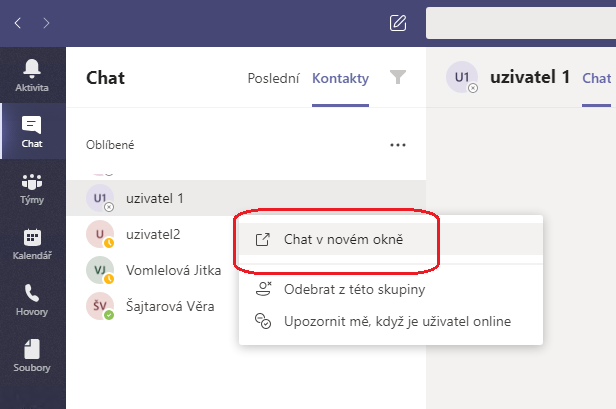Go back with the left arrow
The width and height of the screenshot is (616, 409).
click(17, 23)
